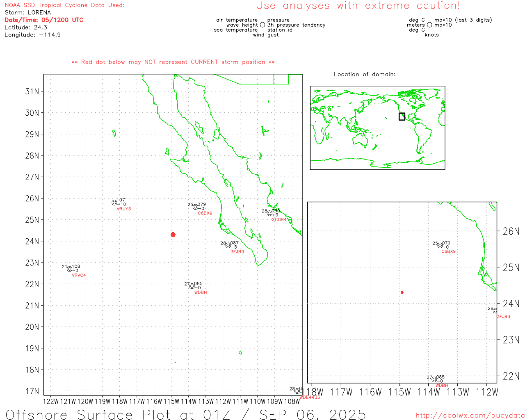Click '3h pressure tendency' legend label
Screen dimensions: 525x420
(x=297, y=25)
